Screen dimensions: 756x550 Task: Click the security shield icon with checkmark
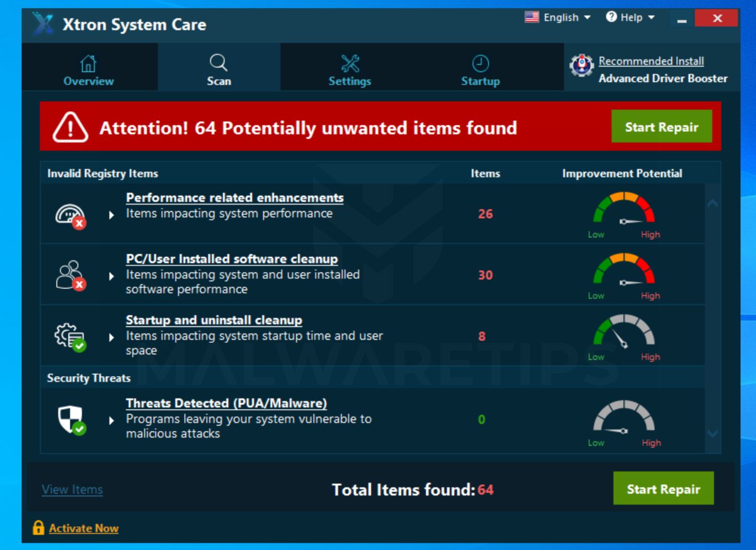pos(72,419)
